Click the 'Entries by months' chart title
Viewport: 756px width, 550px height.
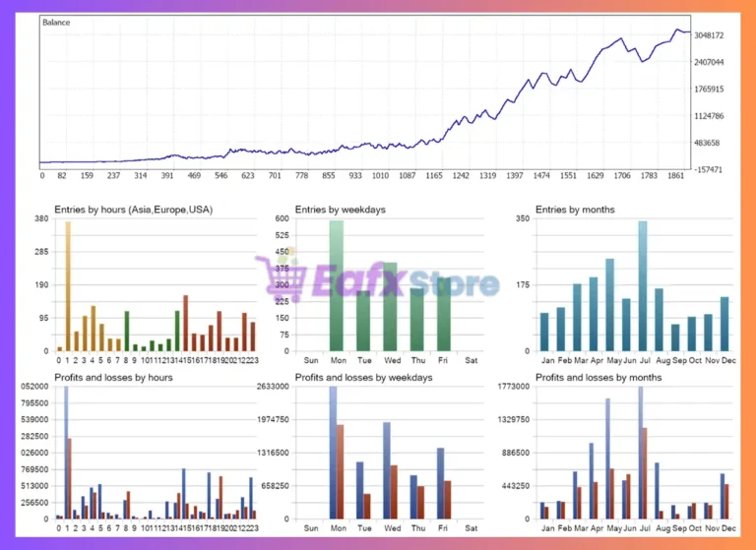pos(575,210)
